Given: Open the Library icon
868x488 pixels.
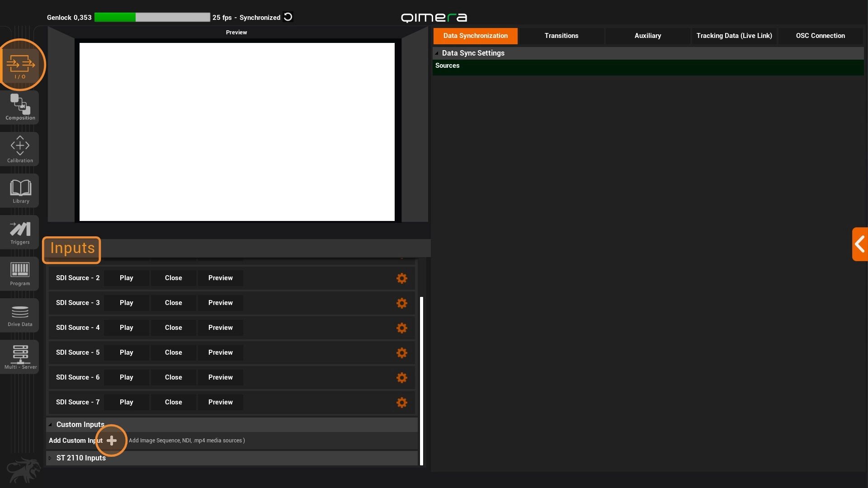Looking at the screenshot, I should [x=20, y=191].
